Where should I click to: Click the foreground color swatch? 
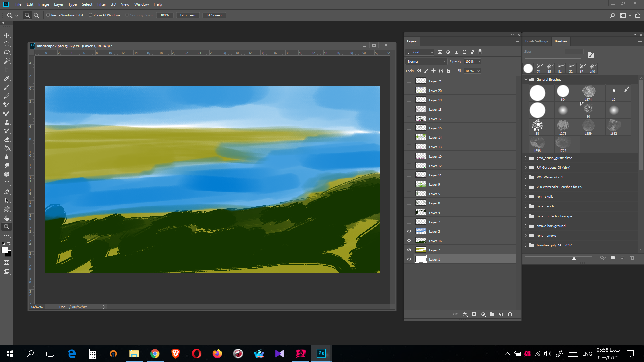click(5, 250)
